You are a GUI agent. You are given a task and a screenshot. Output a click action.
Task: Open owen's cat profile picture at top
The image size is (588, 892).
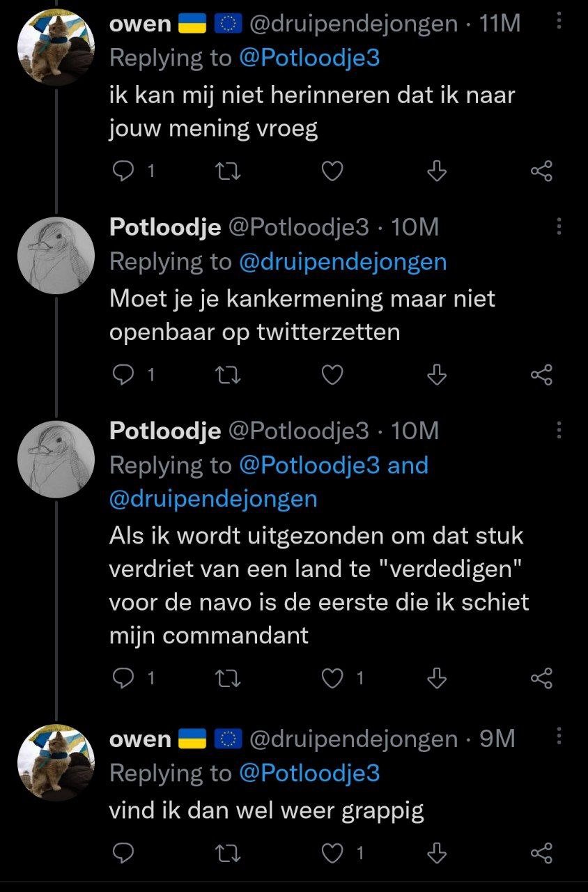pos(55,46)
